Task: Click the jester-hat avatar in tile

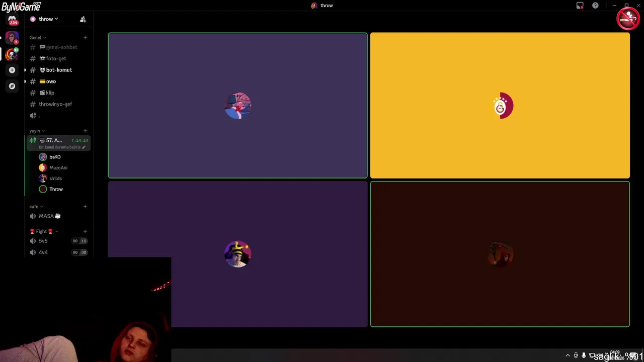Action: point(237,254)
